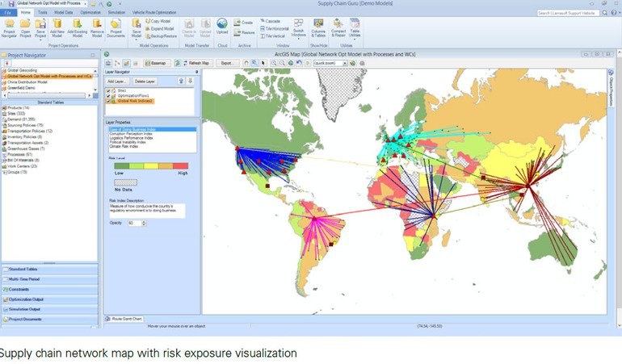622x364 pixels.
Task: Click the Search Llamasoft Support Website field
Action: (x=568, y=13)
